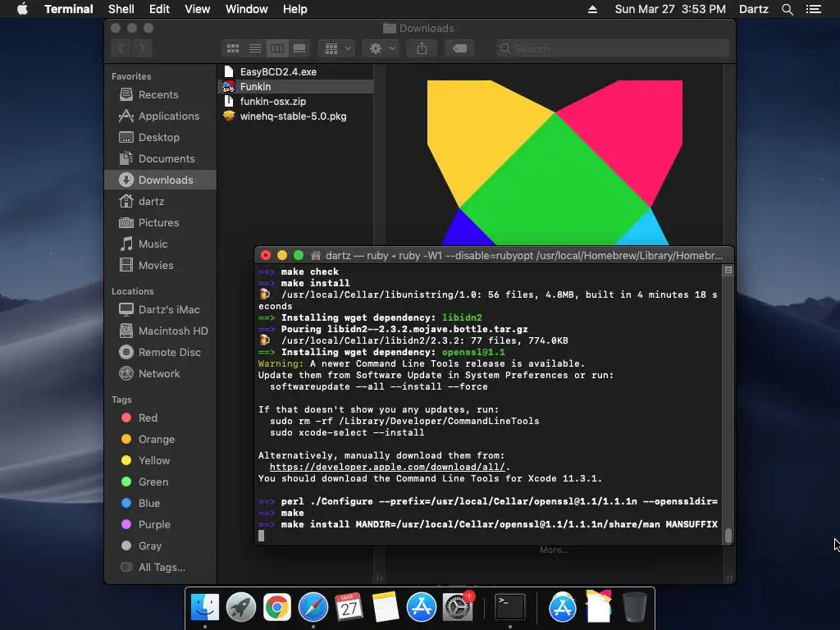Click the eject icon in menu bar

point(592,9)
